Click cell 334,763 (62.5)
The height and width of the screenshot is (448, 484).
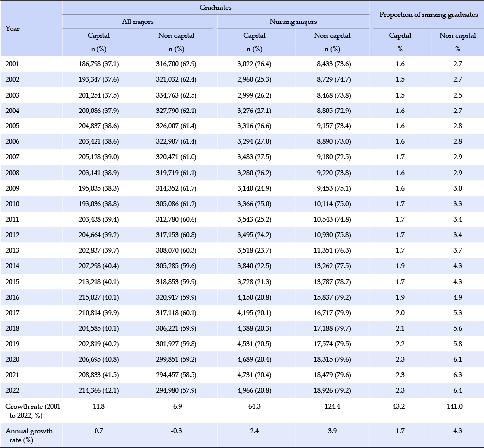tap(176, 95)
